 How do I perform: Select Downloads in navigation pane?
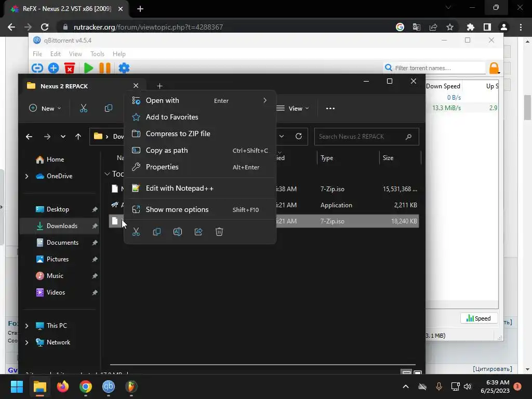(59, 226)
